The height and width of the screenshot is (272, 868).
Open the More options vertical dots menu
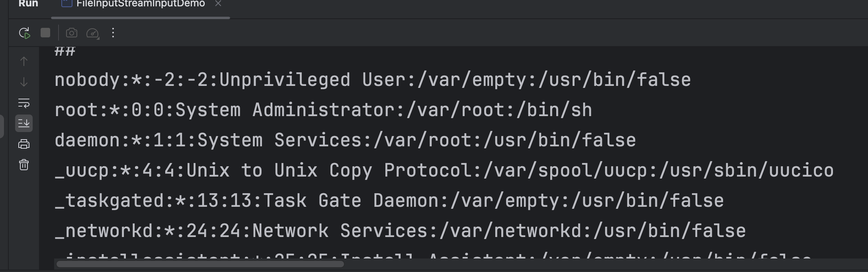point(113,33)
